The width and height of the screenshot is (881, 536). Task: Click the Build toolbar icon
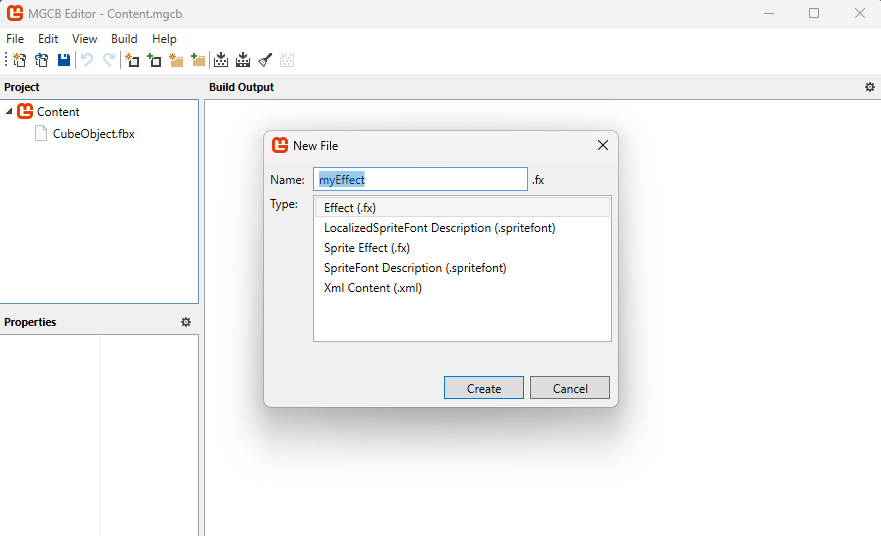[x=221, y=60]
